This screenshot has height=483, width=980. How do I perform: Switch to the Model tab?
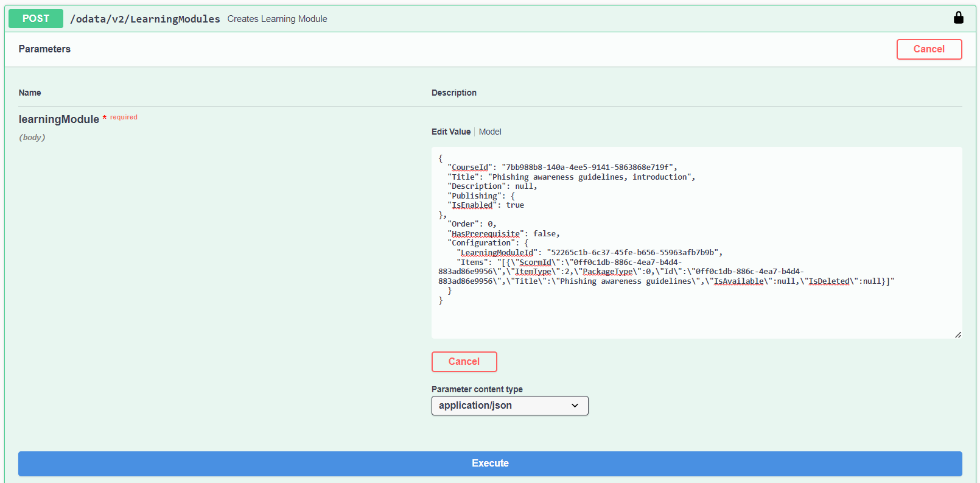tap(489, 132)
